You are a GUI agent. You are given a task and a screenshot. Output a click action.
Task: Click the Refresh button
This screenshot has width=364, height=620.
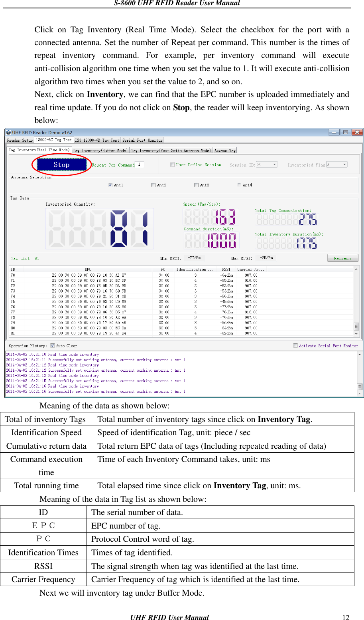click(x=342, y=258)
